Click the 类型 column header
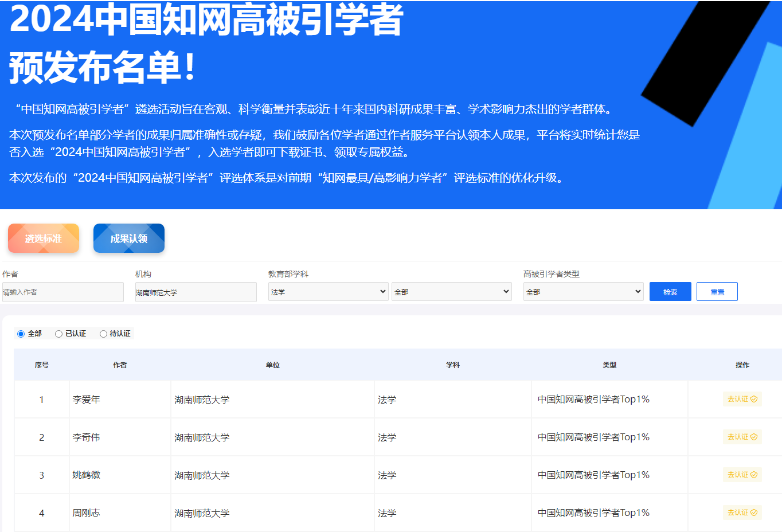Viewport: 782px width, 532px height. [x=609, y=365]
